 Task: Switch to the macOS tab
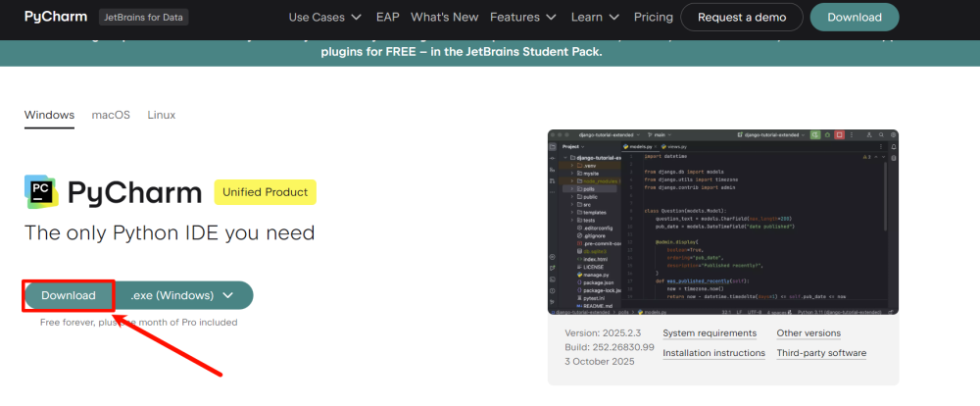coord(111,115)
